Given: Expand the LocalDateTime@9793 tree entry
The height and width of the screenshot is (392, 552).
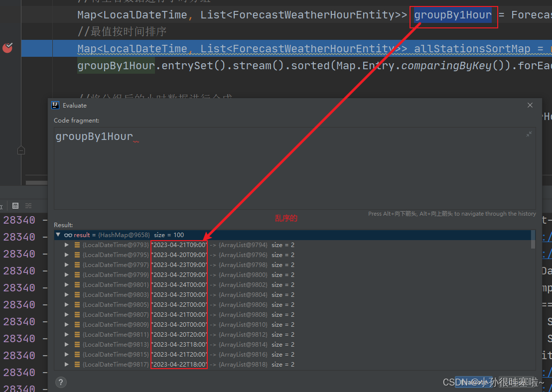Looking at the screenshot, I should pos(66,245).
